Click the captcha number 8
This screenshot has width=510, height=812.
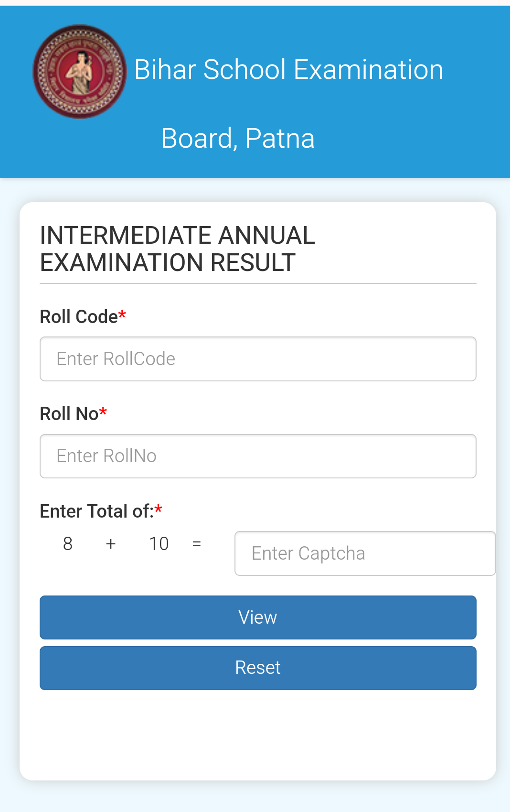coord(68,544)
